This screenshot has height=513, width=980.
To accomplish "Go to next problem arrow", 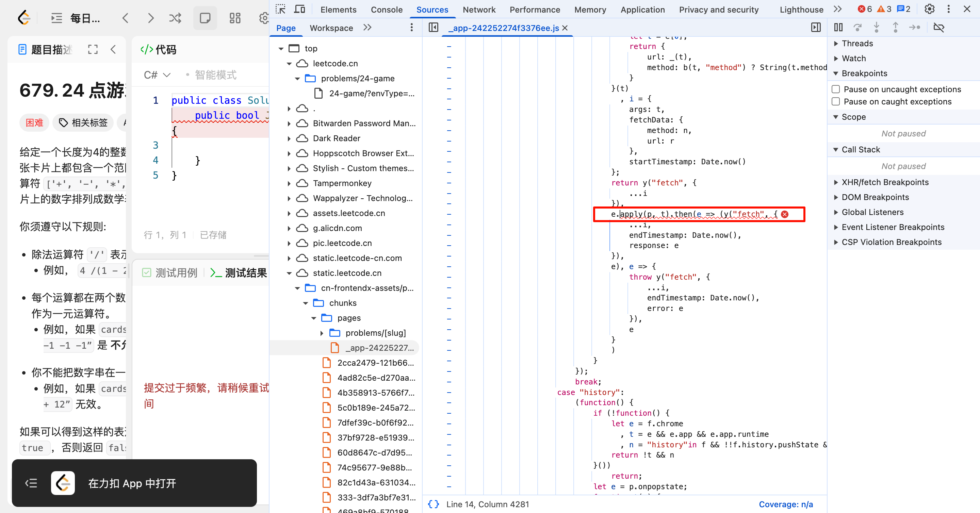I will point(151,18).
